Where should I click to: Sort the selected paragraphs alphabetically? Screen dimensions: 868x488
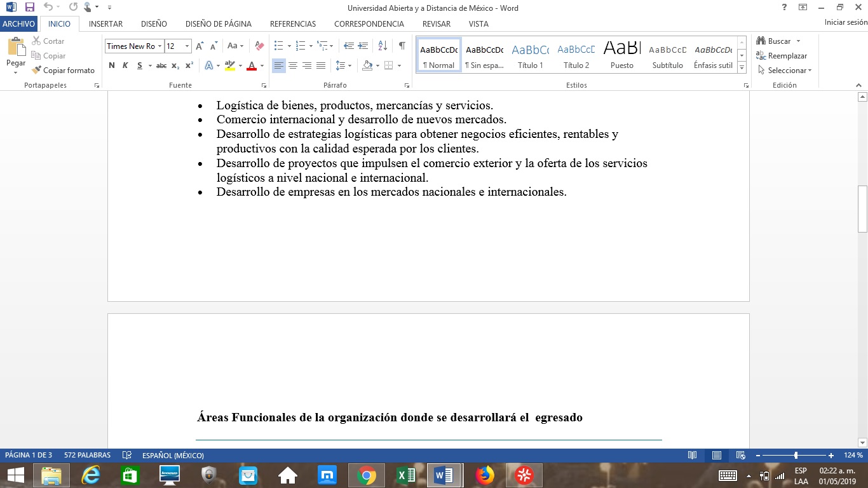pos(383,46)
